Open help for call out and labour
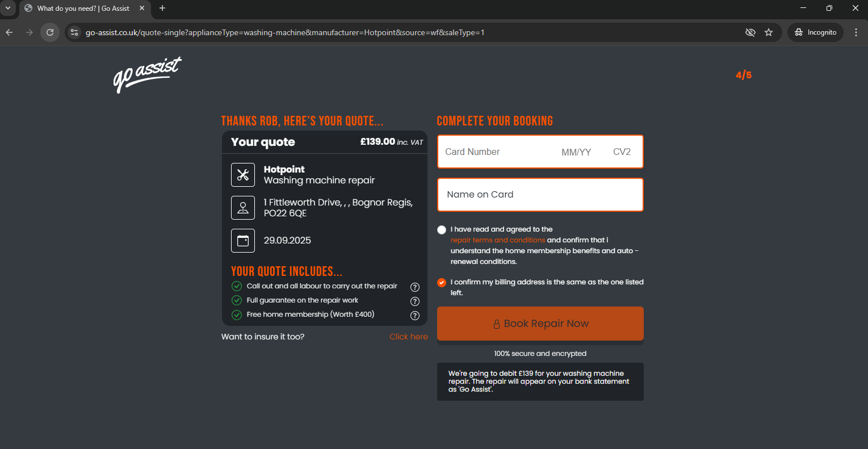868x449 pixels. click(415, 287)
